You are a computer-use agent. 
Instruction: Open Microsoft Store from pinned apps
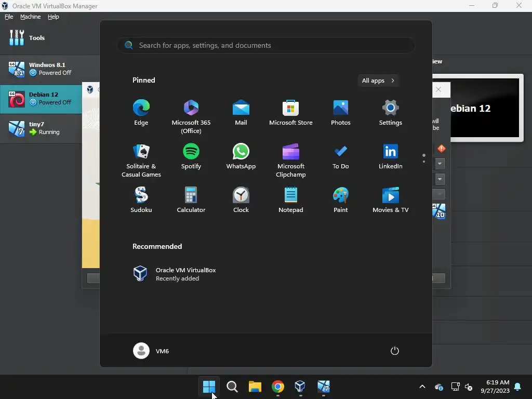tap(291, 113)
